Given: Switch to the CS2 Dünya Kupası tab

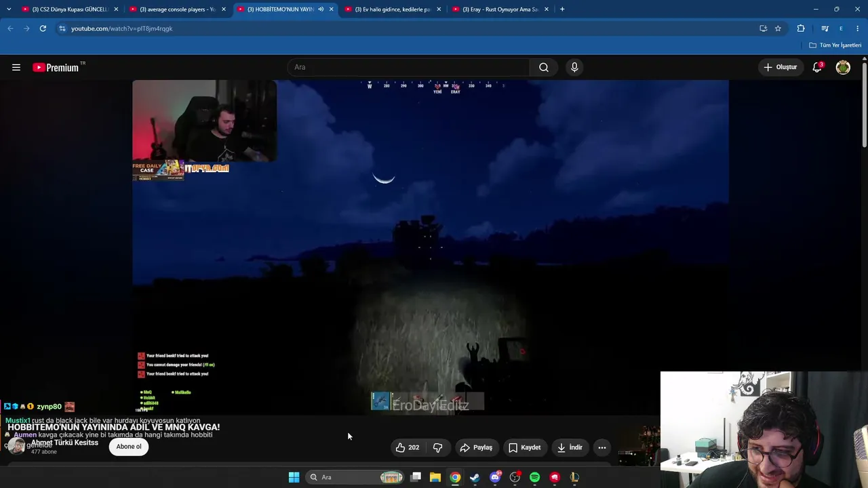Looking at the screenshot, I should coord(70,9).
